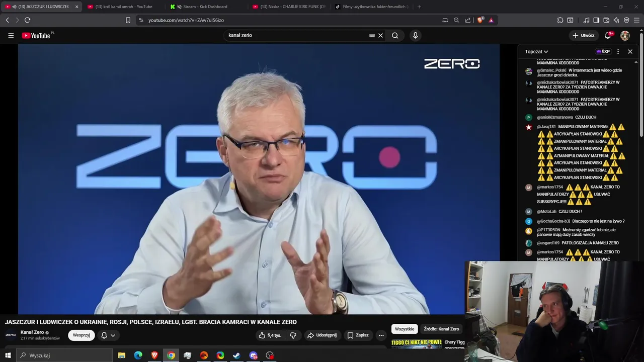Click the Kanał Zero channel avatar

pos(11,335)
